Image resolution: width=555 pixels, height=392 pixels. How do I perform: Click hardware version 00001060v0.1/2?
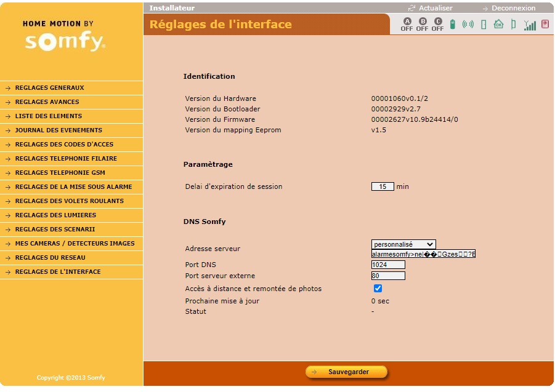coord(399,98)
